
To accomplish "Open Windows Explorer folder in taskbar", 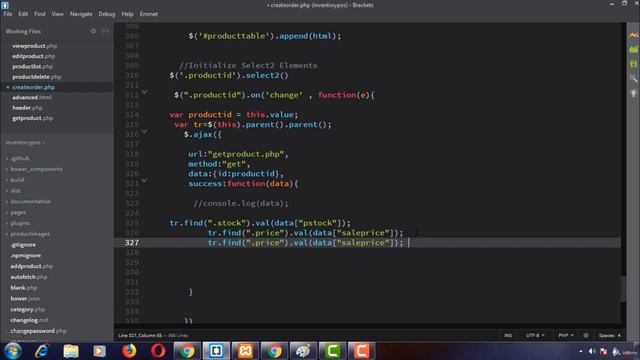I will tap(71, 351).
